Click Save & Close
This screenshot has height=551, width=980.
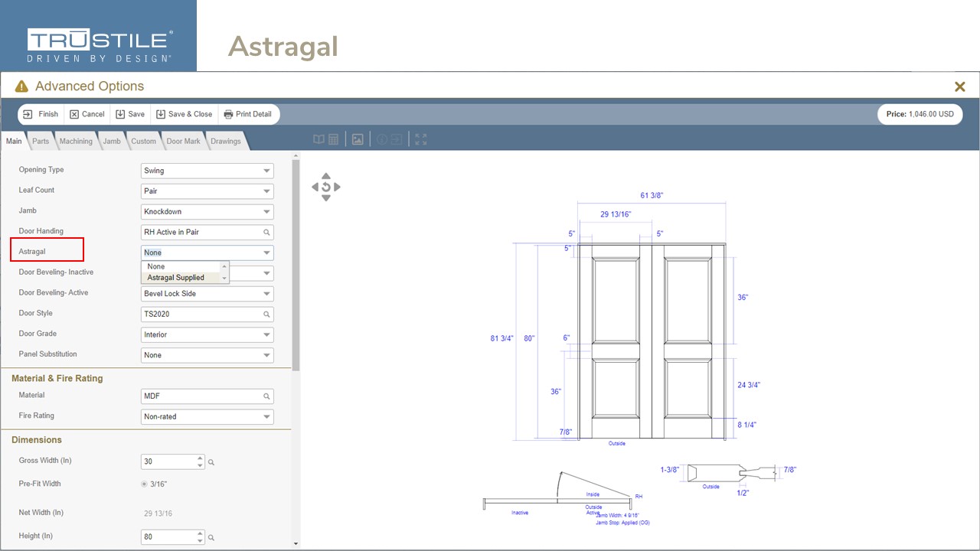[x=185, y=114]
